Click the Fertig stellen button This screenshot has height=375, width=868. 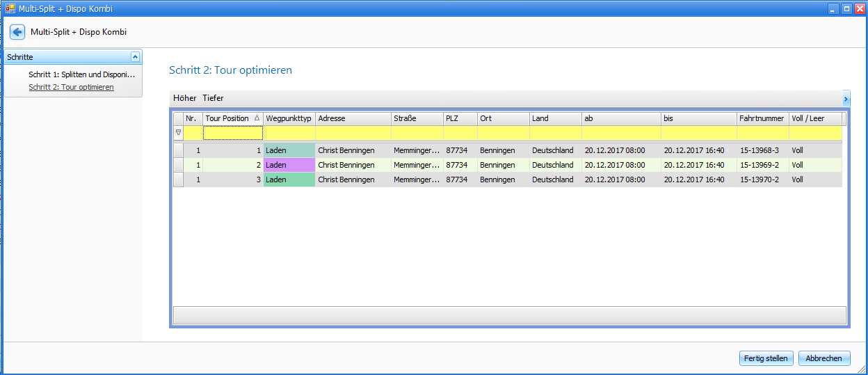point(765,358)
